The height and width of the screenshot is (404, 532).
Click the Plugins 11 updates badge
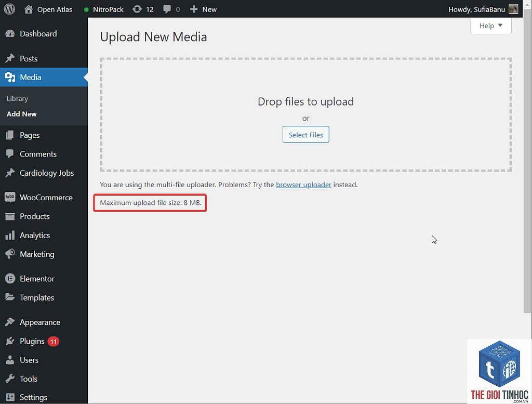(54, 341)
